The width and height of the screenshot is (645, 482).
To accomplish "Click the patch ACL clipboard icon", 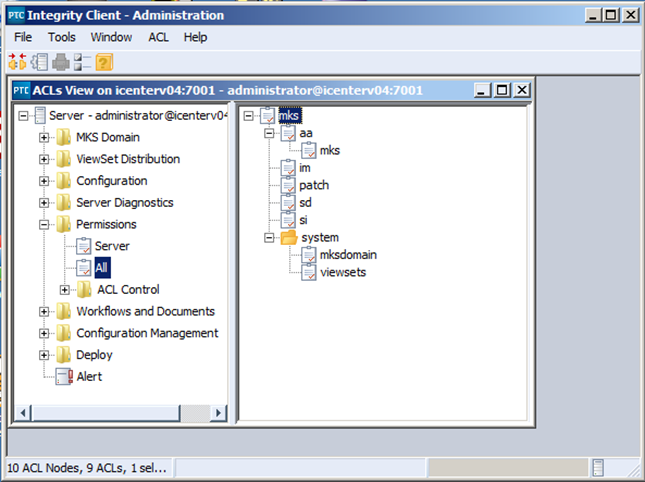I will tap(288, 185).
